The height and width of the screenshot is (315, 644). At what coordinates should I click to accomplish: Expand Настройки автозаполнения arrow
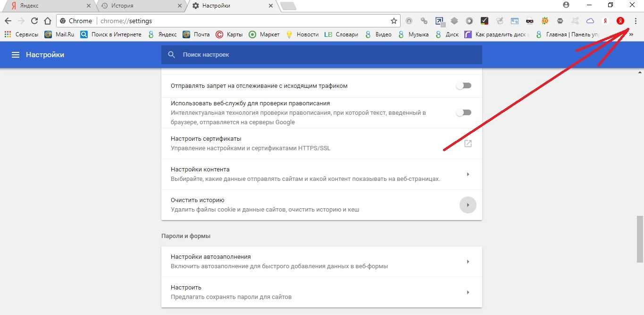point(468,262)
